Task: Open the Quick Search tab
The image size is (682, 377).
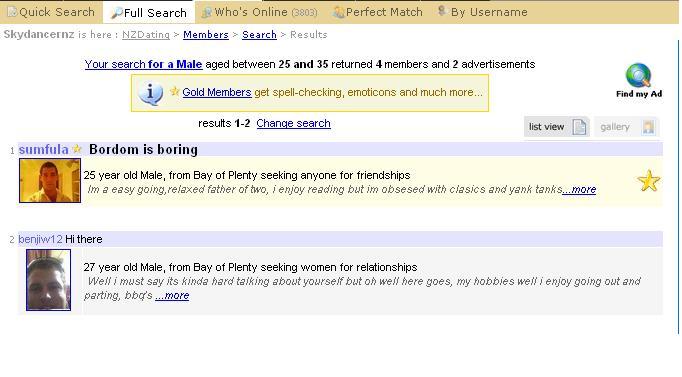Action: pyautogui.click(x=51, y=12)
